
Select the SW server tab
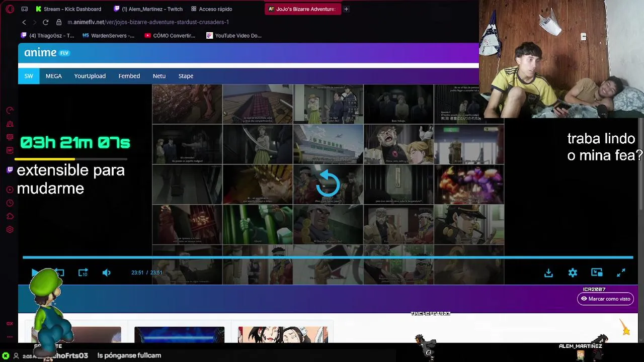click(29, 76)
